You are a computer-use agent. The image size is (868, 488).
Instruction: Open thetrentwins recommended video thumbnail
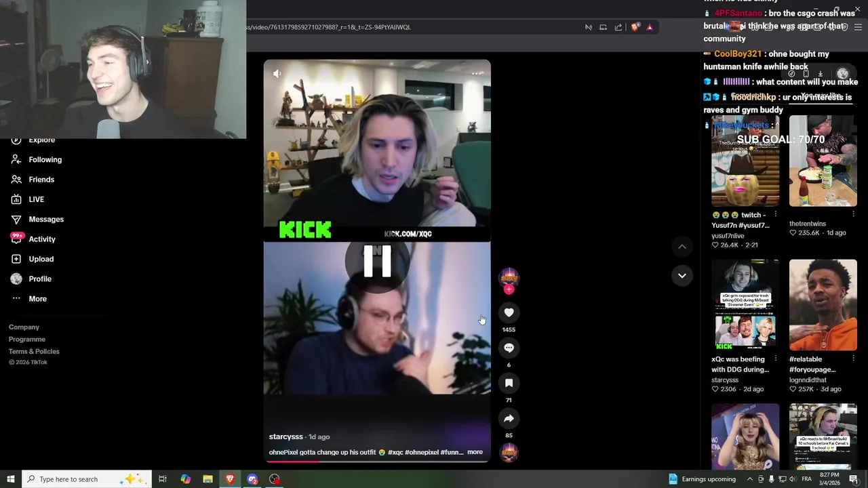(823, 161)
